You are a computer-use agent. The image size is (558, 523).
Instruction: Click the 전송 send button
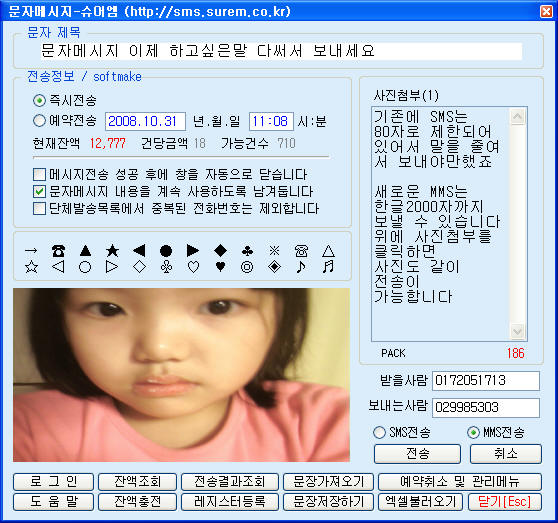click(x=417, y=454)
